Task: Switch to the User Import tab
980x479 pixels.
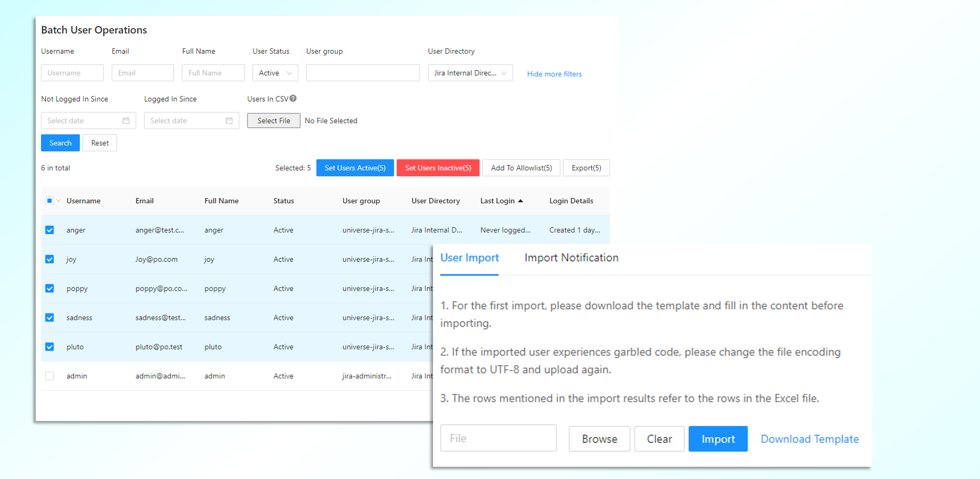Action: 469,258
